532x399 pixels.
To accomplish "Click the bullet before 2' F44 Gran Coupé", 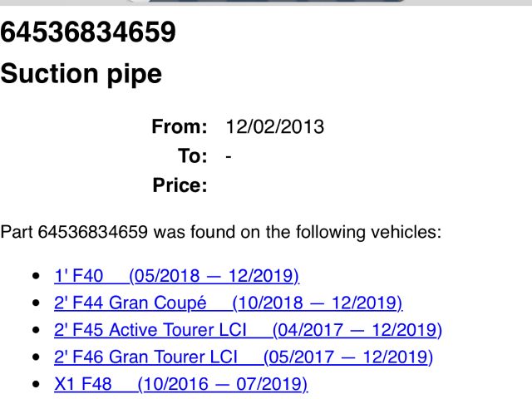I will (x=35, y=303).
